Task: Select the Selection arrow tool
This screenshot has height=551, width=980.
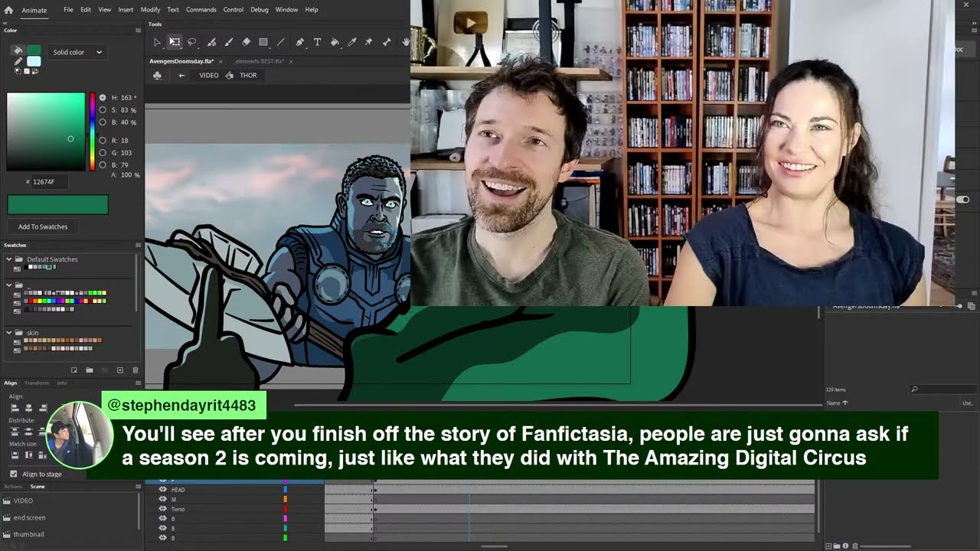Action: 157,42
